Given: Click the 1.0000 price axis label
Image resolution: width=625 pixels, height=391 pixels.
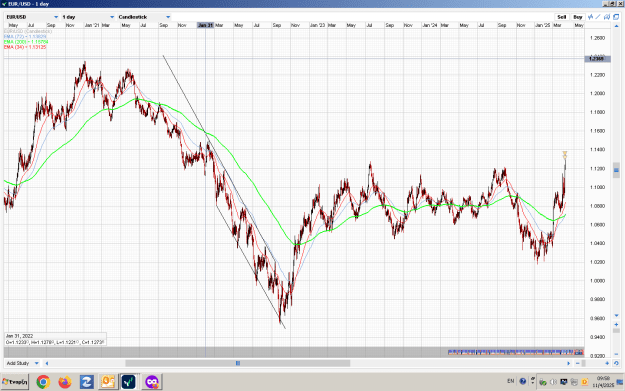Looking at the screenshot, I should (597, 281).
